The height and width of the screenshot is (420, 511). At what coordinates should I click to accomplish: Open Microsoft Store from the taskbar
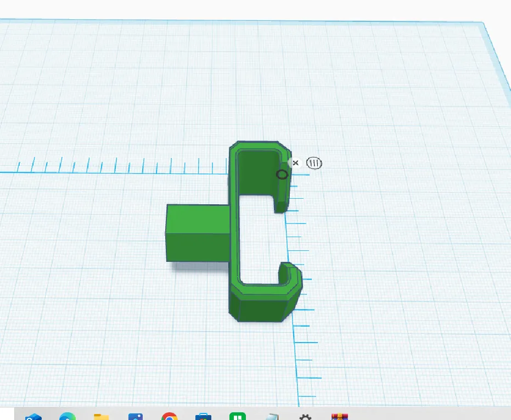point(203,416)
